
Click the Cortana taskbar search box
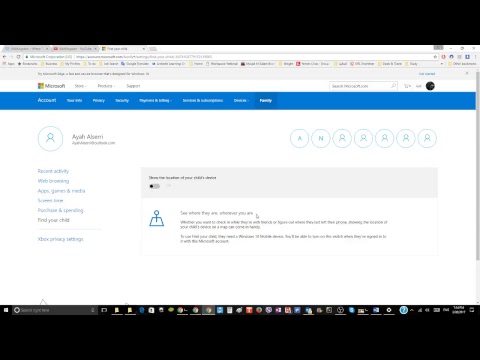(55, 310)
